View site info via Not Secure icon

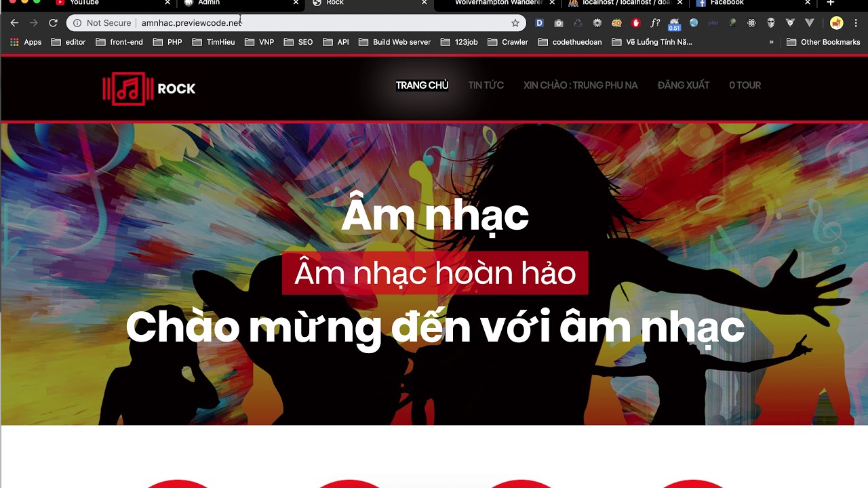pos(77,23)
